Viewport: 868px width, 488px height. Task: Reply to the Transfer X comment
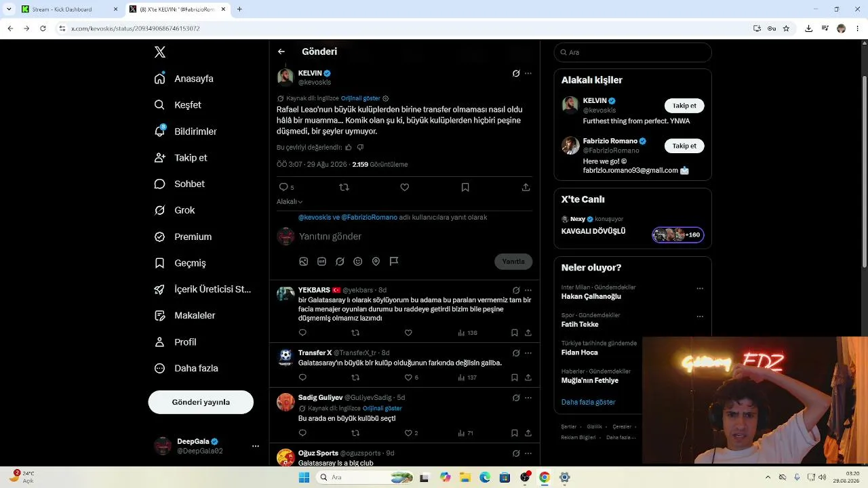click(x=302, y=378)
